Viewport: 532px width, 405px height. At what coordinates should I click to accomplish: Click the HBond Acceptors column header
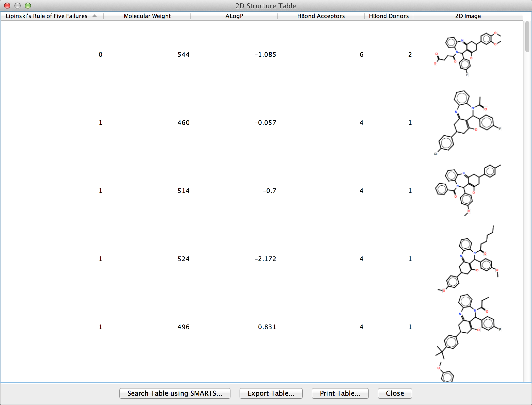point(321,16)
